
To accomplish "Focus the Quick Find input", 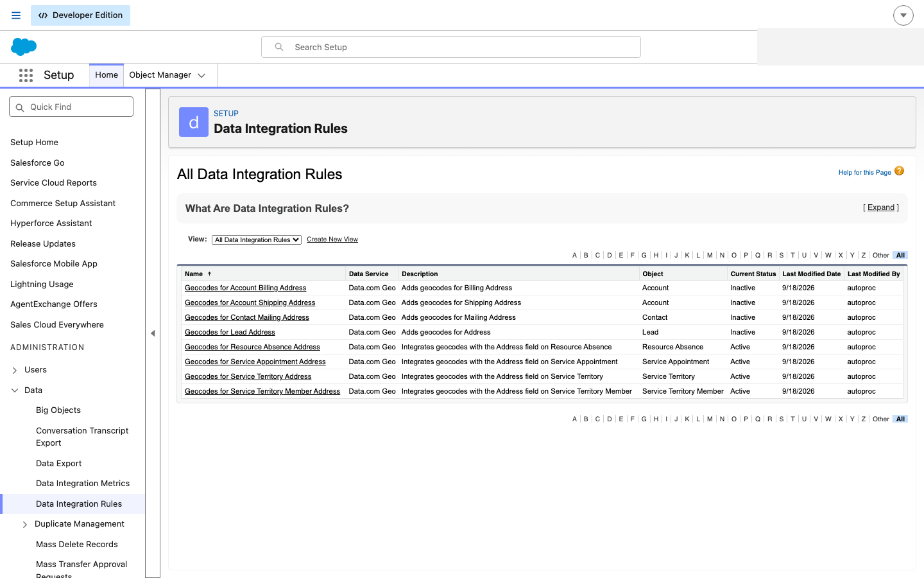I will pyautogui.click(x=71, y=107).
